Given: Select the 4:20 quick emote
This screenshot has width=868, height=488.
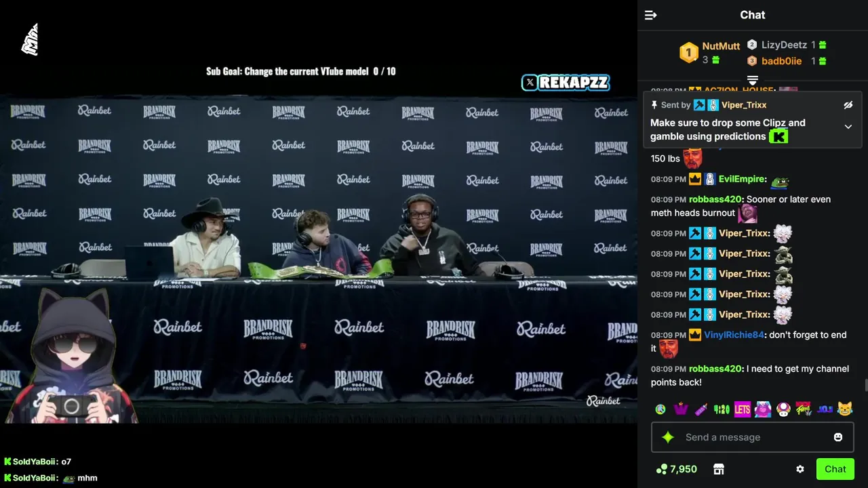Looking at the screenshot, I should [722, 409].
